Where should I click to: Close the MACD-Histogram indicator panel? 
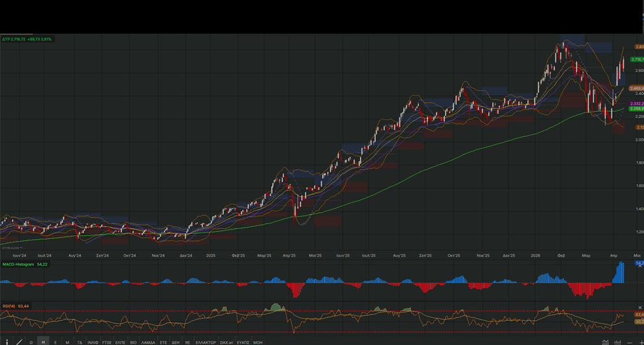pos(639,266)
